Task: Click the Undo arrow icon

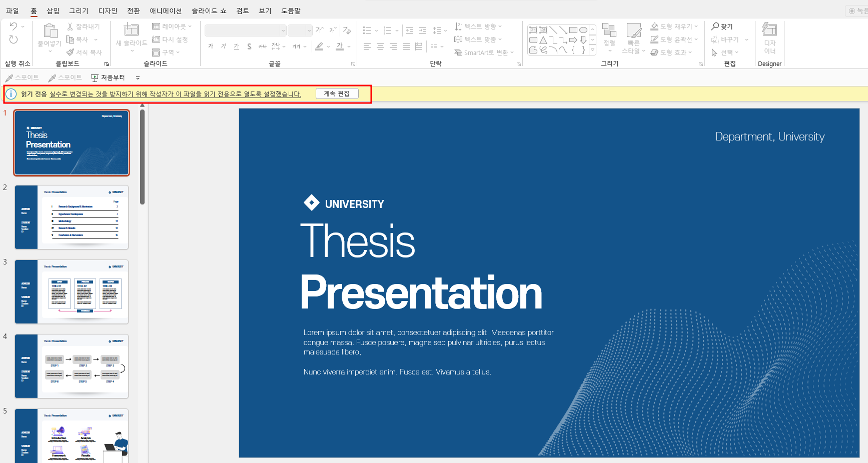Action: tap(14, 26)
